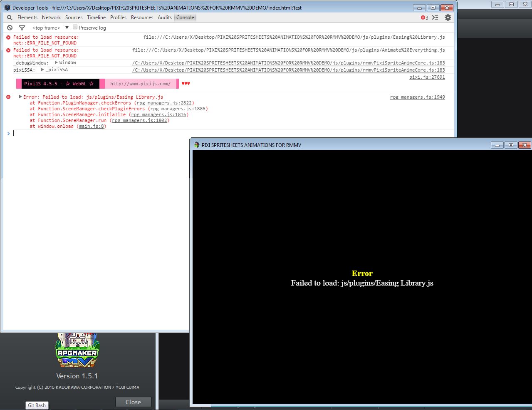Click the console prompt input line

pyautogui.click(x=229, y=133)
